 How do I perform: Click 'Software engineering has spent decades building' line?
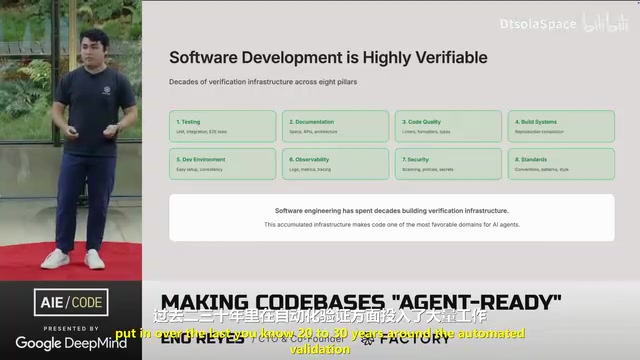tap(392, 211)
